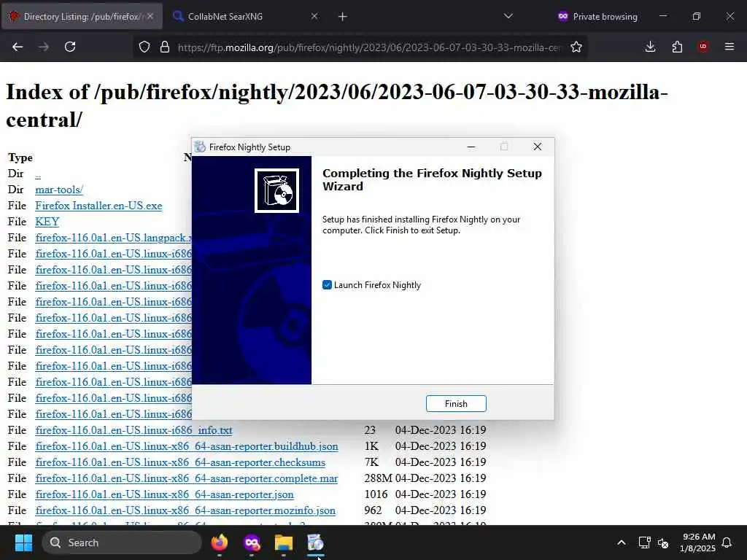Close the Directory Listing tab

pyautogui.click(x=150, y=16)
